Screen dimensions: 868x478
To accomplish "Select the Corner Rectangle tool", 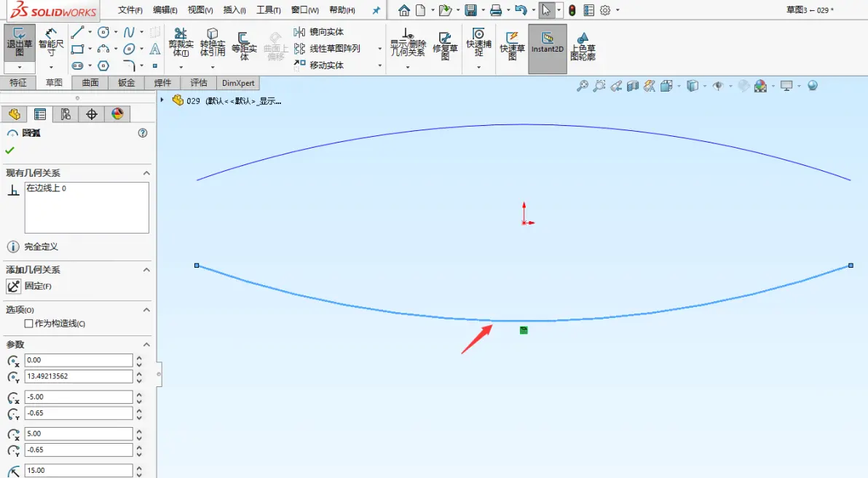I will click(77, 49).
